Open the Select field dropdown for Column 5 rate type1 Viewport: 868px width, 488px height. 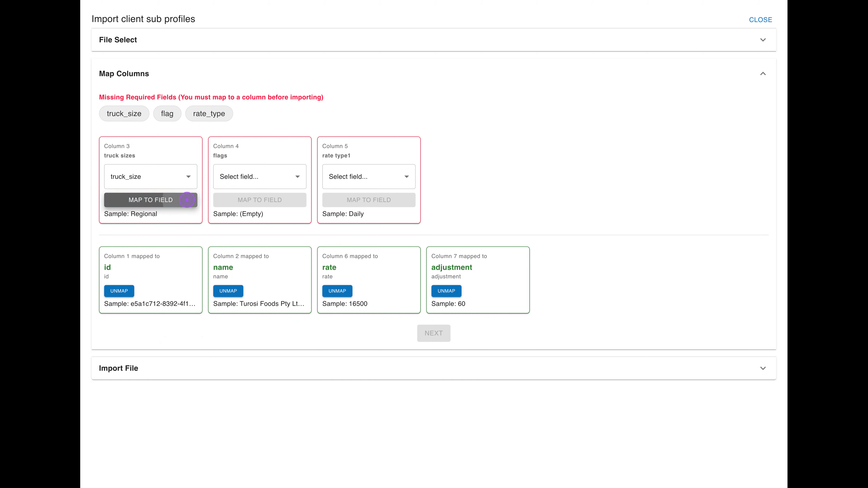[369, 177]
